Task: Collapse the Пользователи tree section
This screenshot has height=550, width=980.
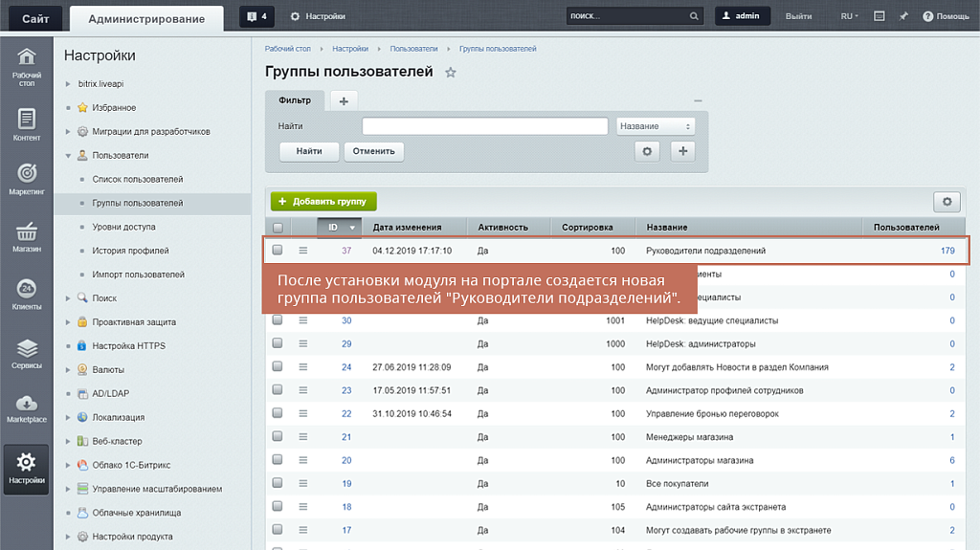Action: (68, 155)
